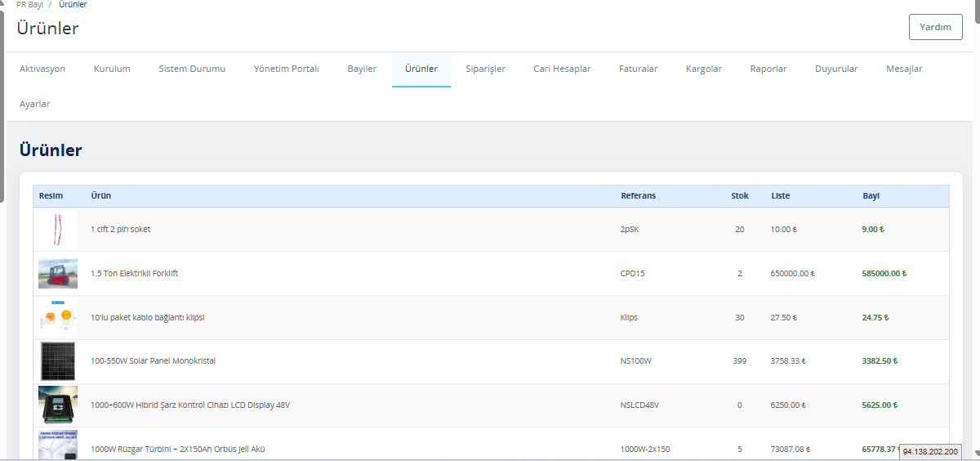
Task: Click the Ürünler breadcrumb item
Action: [x=73, y=4]
